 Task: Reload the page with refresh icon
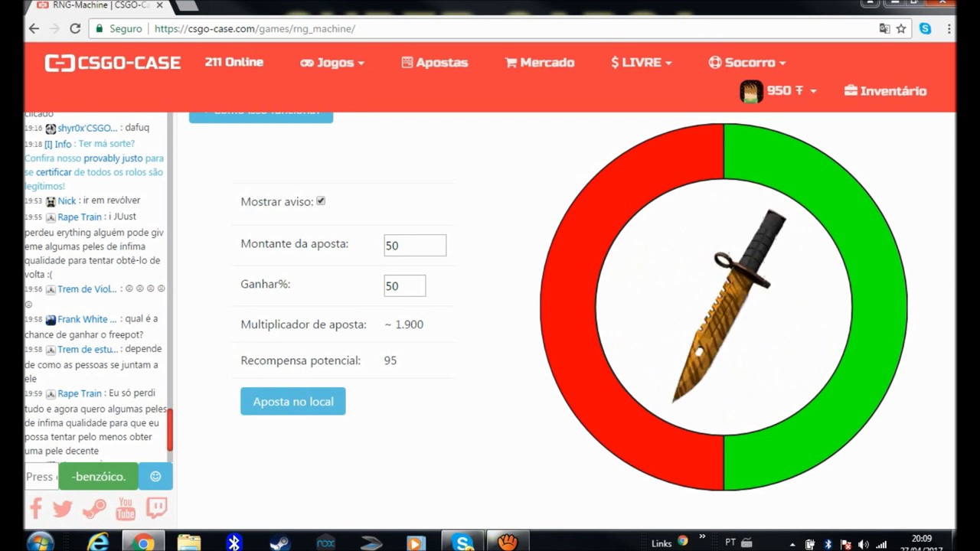click(x=75, y=28)
